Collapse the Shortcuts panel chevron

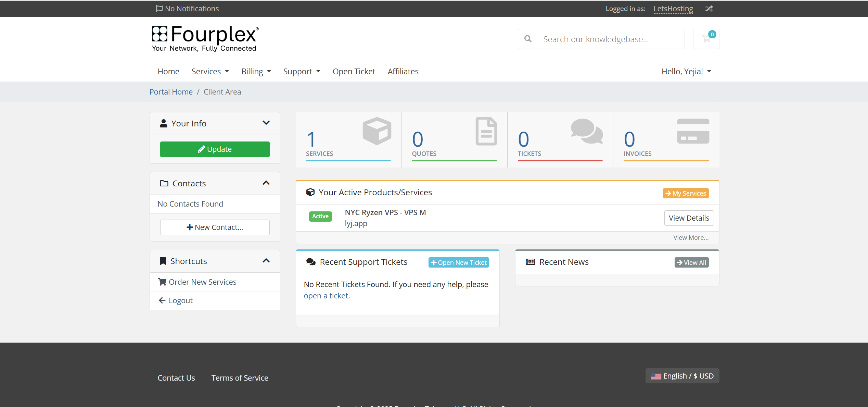pyautogui.click(x=266, y=261)
